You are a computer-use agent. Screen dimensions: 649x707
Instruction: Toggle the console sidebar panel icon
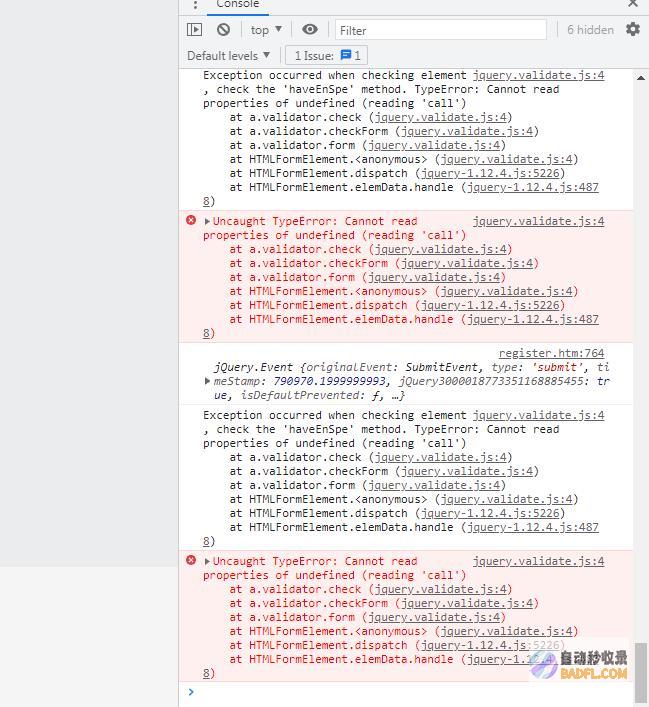click(194, 30)
